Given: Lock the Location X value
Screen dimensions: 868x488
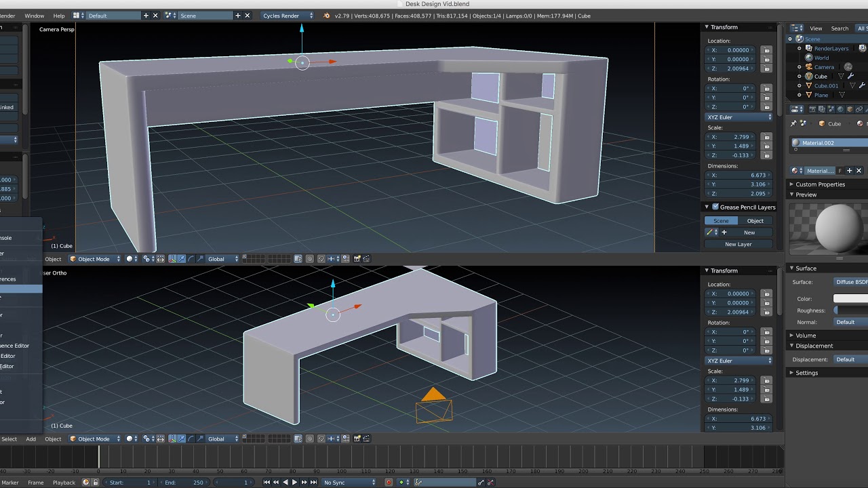Looking at the screenshot, I should point(766,50).
